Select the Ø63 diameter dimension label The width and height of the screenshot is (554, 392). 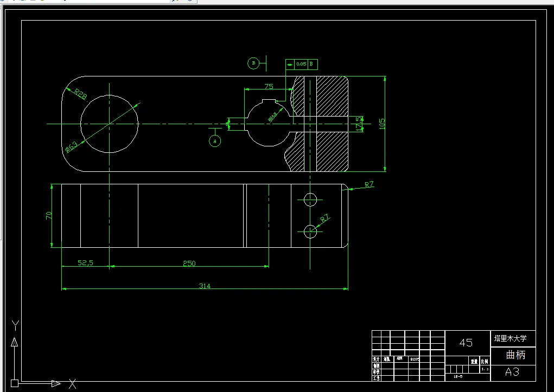[x=72, y=146]
